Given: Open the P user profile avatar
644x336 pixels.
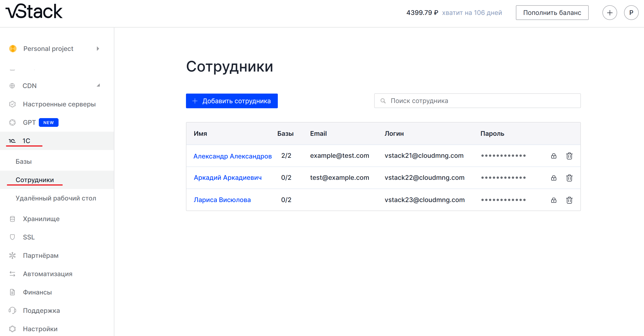Looking at the screenshot, I should pyautogui.click(x=631, y=13).
